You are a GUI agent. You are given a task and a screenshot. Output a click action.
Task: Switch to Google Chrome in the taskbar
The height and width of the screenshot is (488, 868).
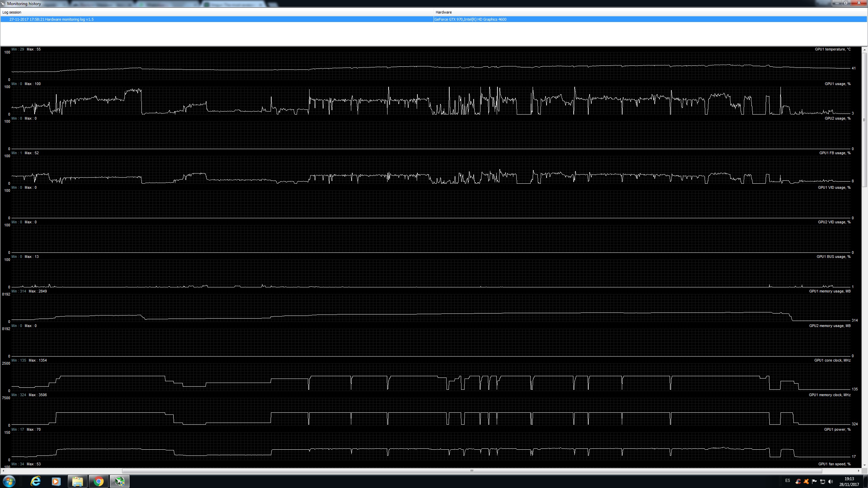(98, 481)
